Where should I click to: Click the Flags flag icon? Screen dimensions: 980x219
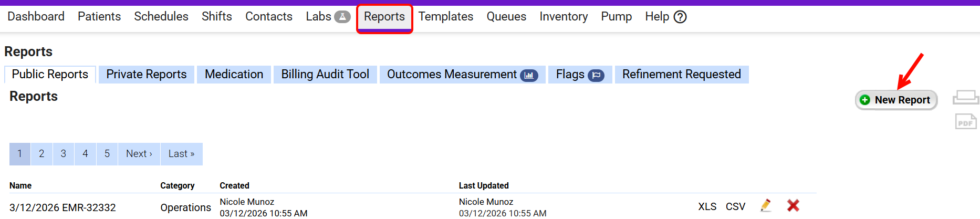tap(596, 75)
